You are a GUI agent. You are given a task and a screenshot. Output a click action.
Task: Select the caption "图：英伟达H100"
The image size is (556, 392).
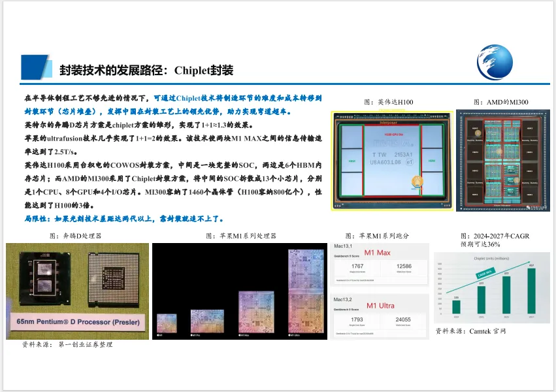[x=388, y=102]
